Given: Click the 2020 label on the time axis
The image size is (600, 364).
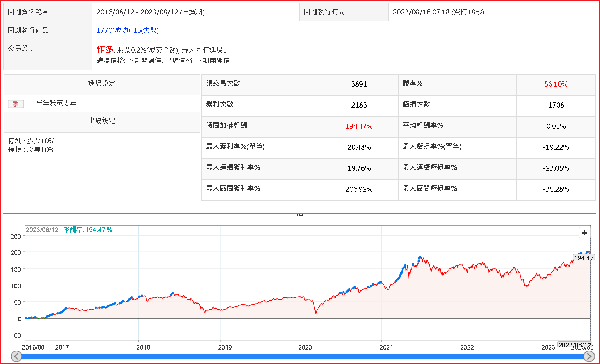Looking at the screenshot, I should pyautogui.click(x=305, y=347).
